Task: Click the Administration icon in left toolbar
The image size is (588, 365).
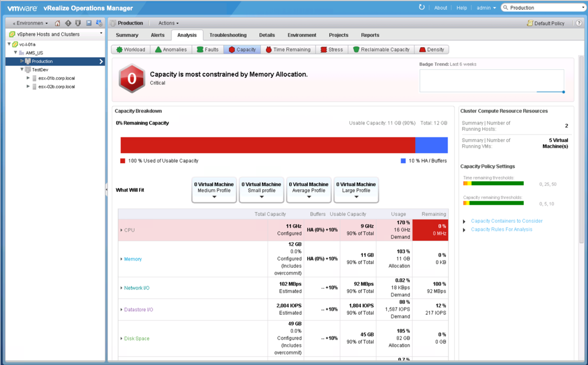Action: click(99, 24)
